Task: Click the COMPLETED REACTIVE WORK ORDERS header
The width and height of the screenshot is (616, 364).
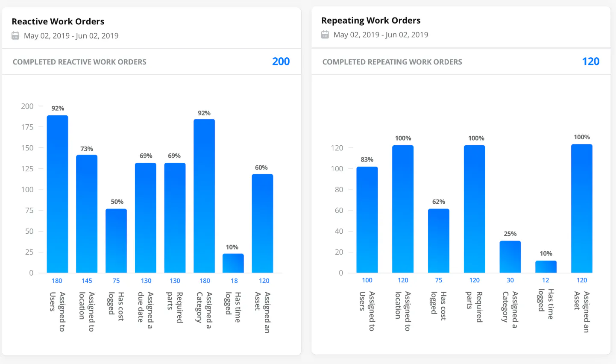Action: [x=79, y=62]
